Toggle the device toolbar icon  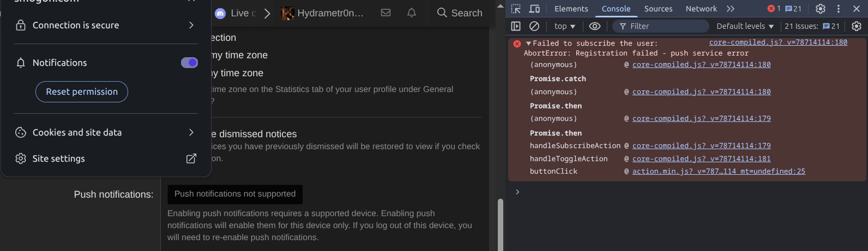click(534, 9)
